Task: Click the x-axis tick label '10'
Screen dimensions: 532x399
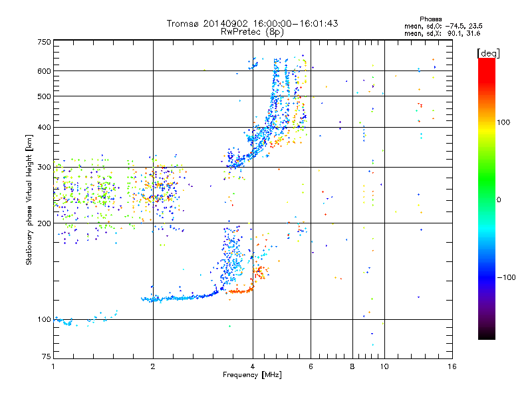Action: (x=384, y=366)
